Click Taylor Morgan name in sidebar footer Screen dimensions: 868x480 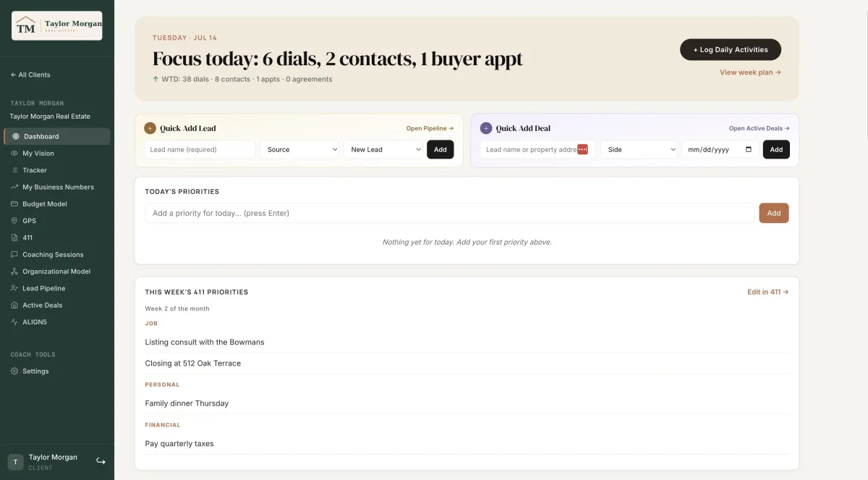pyautogui.click(x=53, y=458)
